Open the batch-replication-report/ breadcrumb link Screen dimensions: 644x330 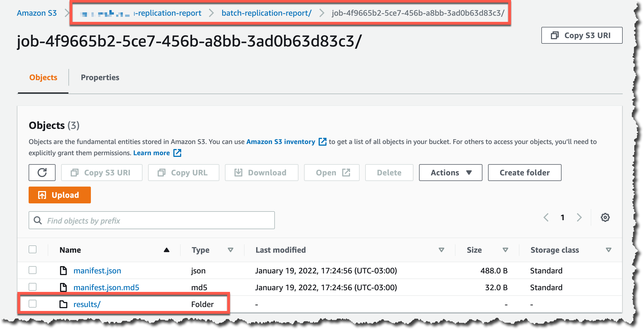click(x=266, y=13)
